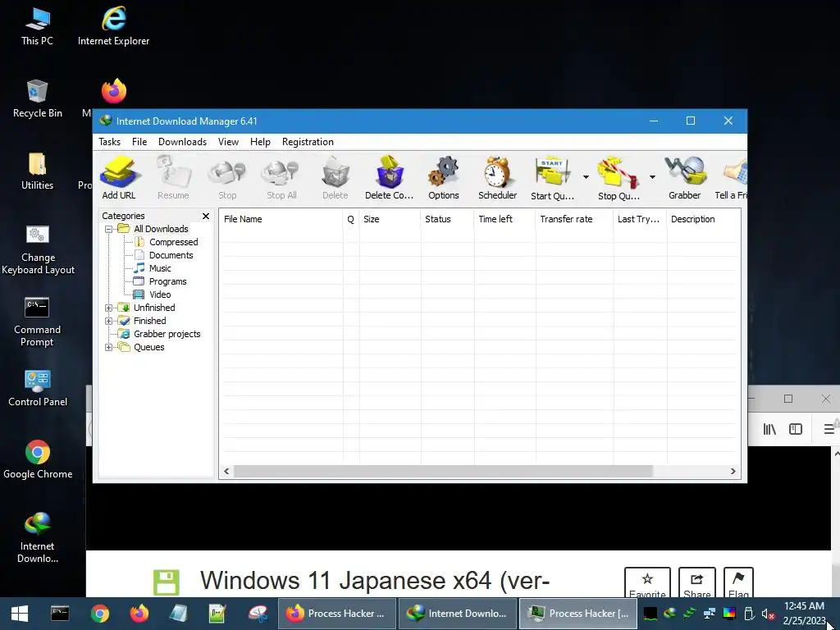Click the Resume toolbar icon
Image resolution: width=840 pixels, height=630 pixels.
click(x=173, y=178)
